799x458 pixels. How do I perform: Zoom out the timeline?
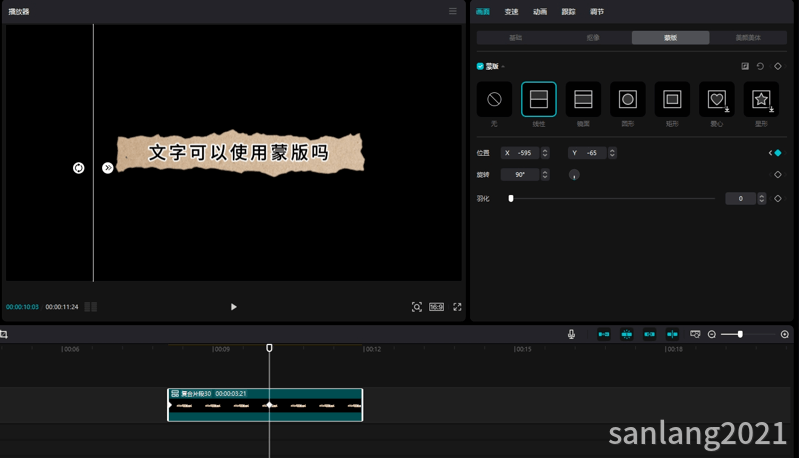point(712,334)
